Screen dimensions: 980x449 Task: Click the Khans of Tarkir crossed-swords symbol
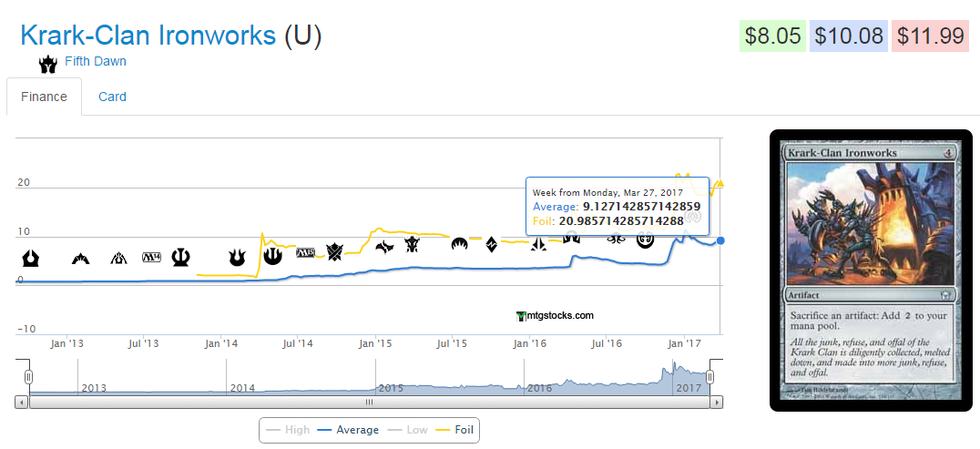[x=334, y=252]
